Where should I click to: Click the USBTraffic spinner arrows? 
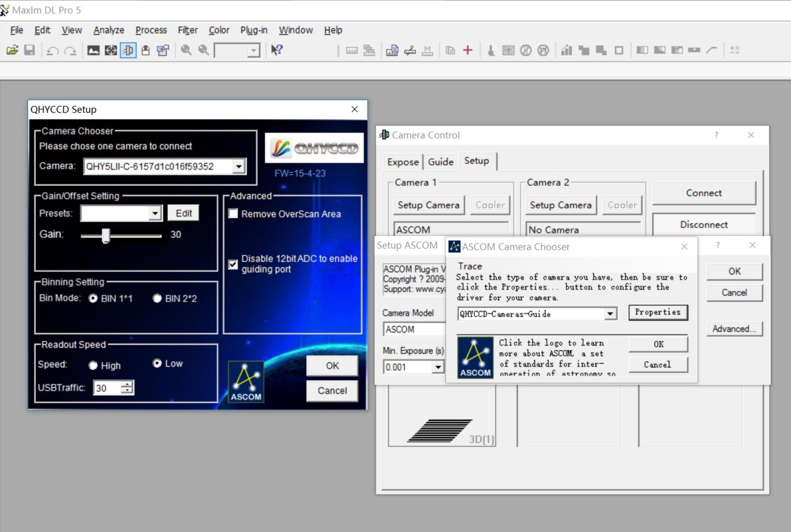pyautogui.click(x=127, y=388)
